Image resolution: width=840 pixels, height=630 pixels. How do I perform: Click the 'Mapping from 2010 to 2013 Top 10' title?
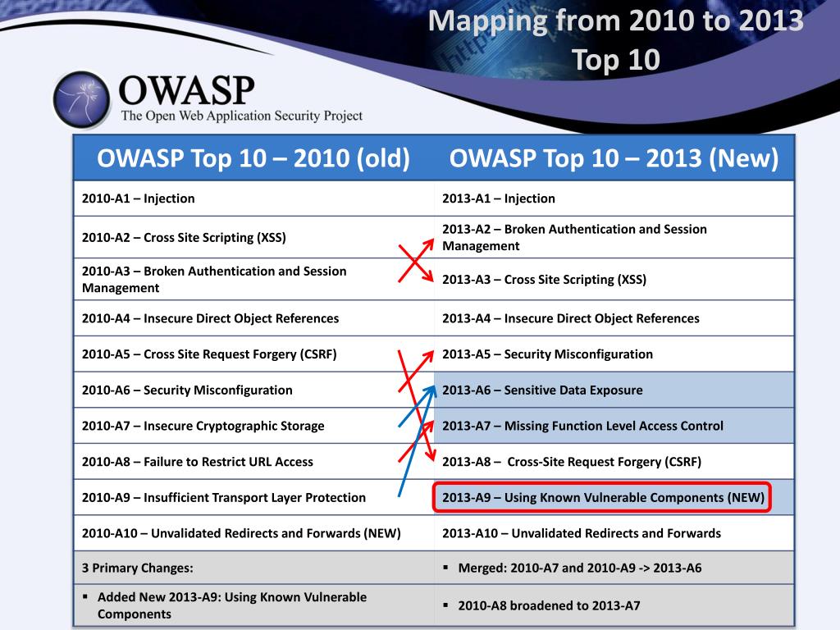coord(615,39)
